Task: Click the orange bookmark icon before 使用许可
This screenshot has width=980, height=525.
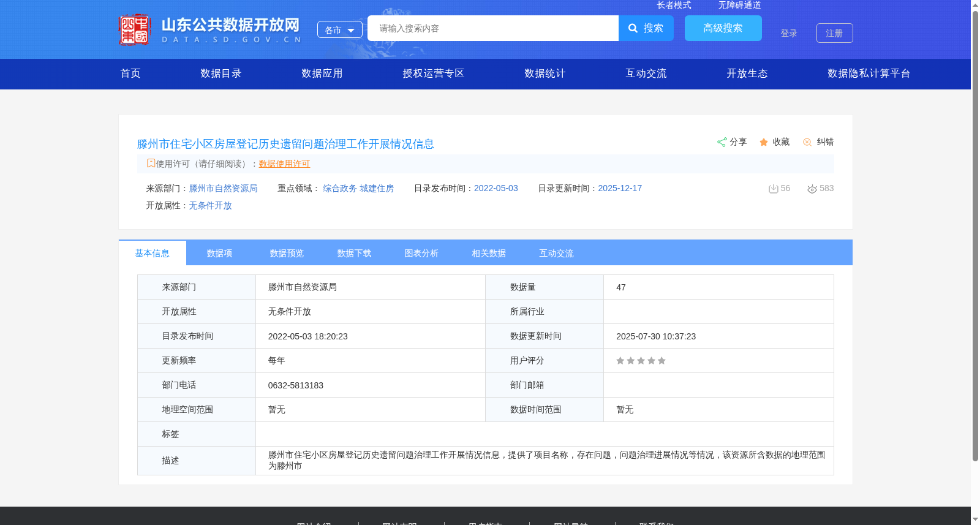Action: point(151,163)
